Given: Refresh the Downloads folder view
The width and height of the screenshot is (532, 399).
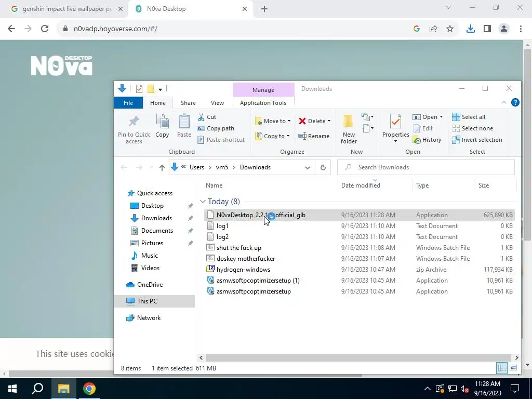Looking at the screenshot, I should pyautogui.click(x=323, y=167).
